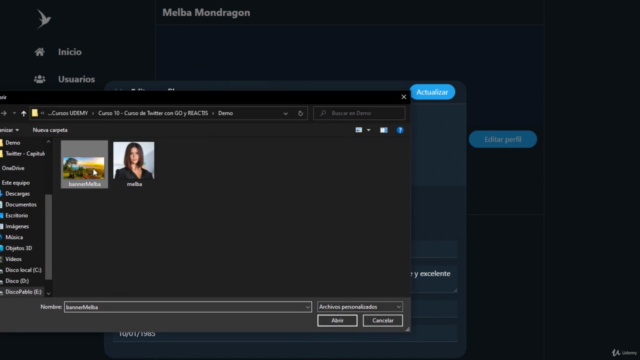
Task: Open Objetos 3D in navigation pane
Action: click(x=18, y=248)
